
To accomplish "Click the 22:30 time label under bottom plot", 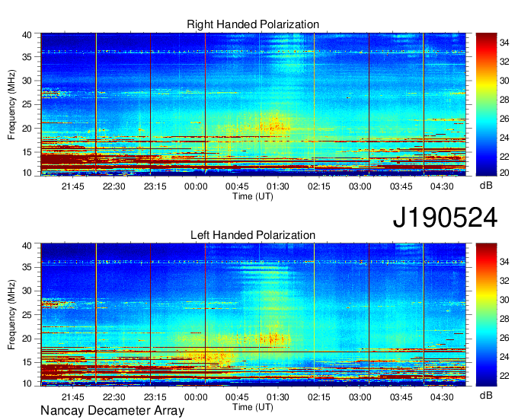I will [x=114, y=396].
